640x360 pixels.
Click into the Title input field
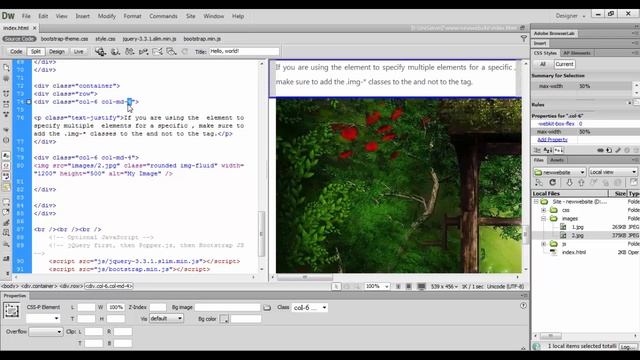pyautogui.click(x=244, y=51)
